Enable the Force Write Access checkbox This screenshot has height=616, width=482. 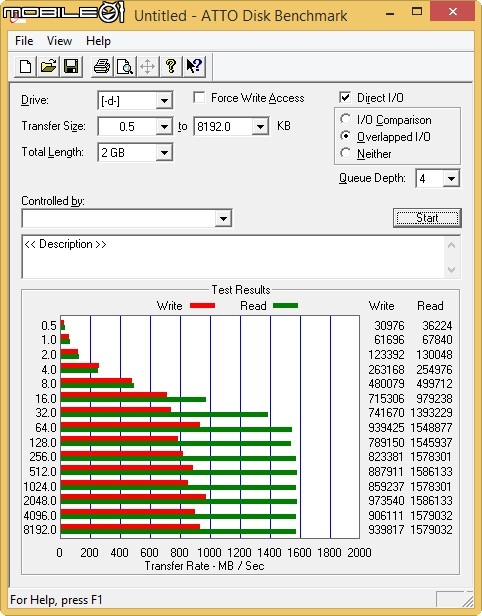click(199, 97)
